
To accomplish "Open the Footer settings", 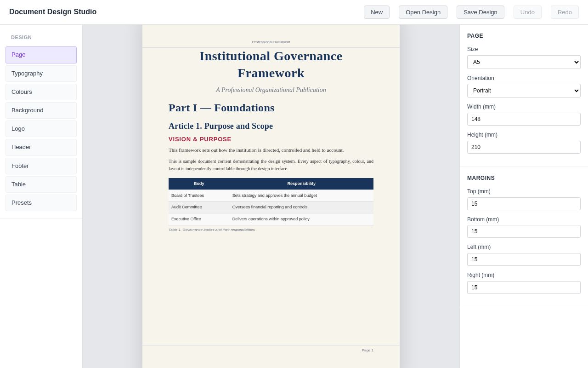I will tap(41, 166).
